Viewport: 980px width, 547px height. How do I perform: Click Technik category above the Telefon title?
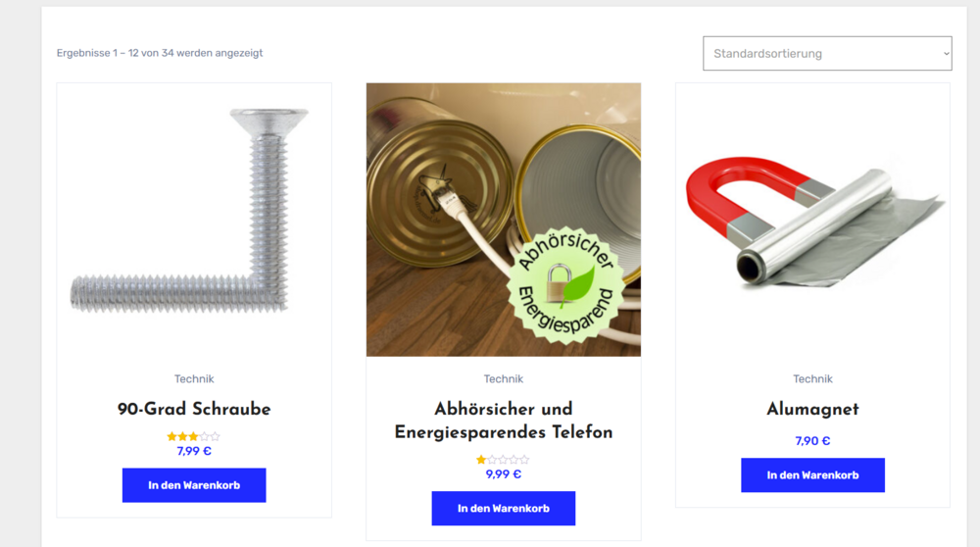503,378
